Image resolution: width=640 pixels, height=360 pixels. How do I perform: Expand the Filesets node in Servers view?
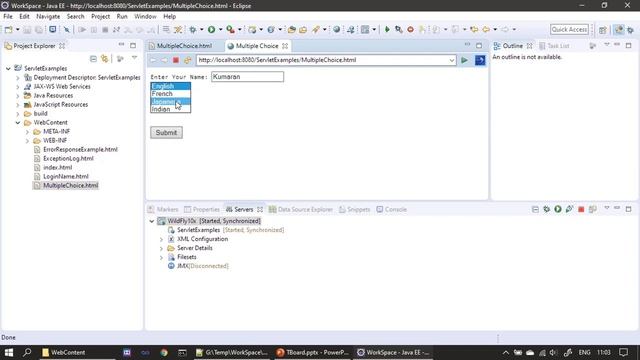coord(161,258)
